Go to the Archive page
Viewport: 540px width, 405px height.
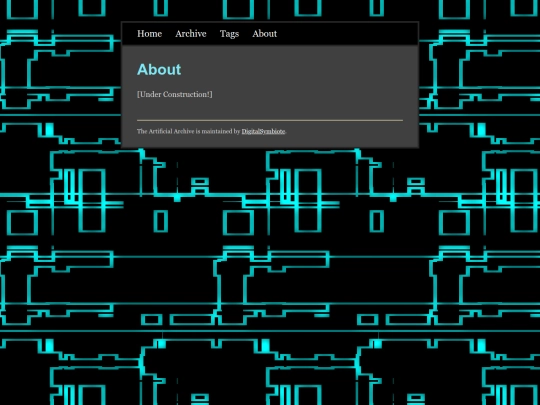tap(191, 34)
